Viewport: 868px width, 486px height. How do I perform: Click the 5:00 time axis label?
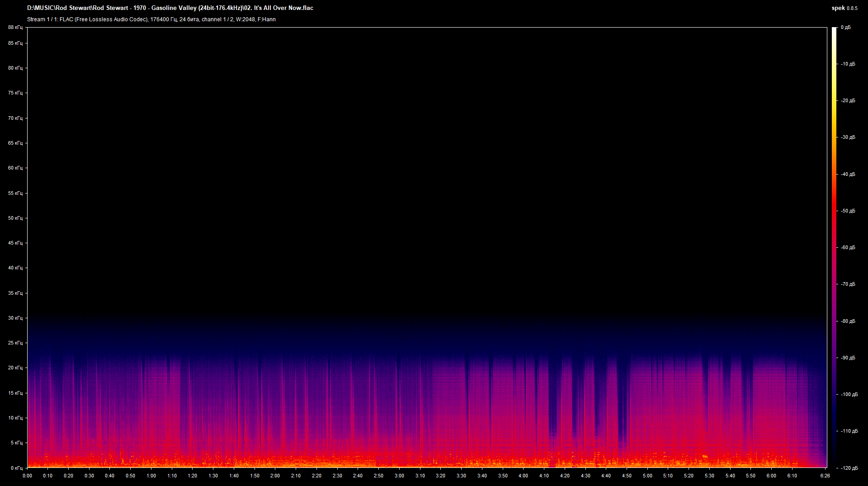647,476
